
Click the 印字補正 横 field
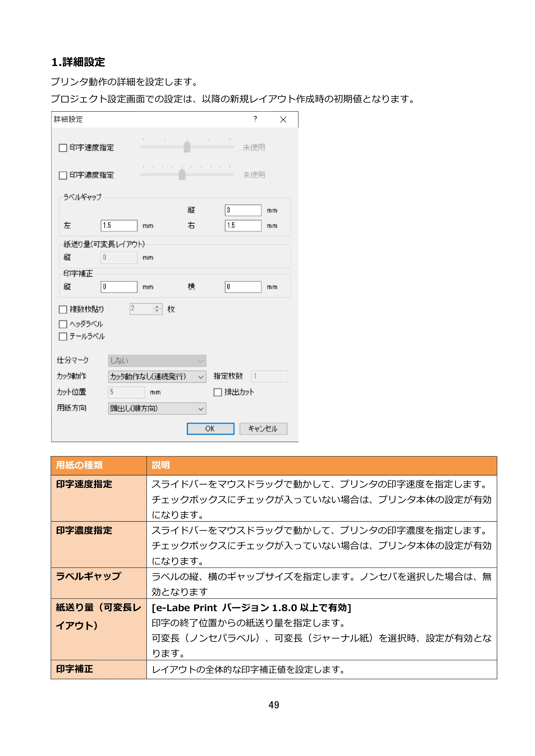(243, 287)
